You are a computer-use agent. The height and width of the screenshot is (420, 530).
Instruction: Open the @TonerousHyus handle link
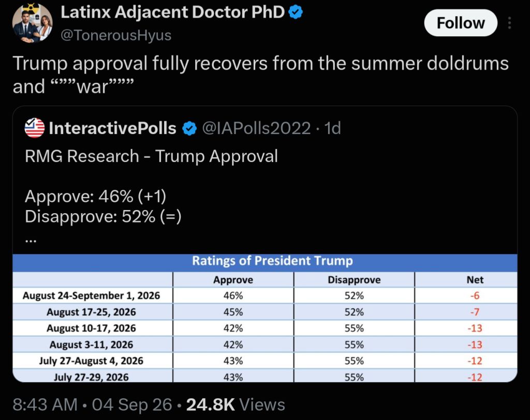coord(116,35)
